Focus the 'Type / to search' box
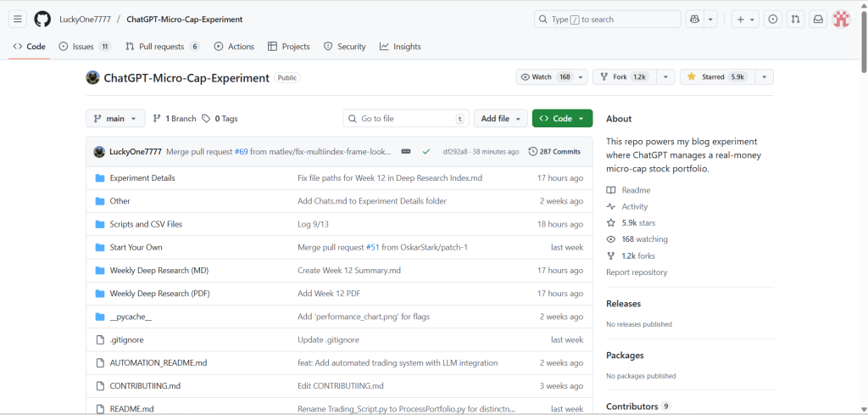This screenshot has width=868, height=415. [x=607, y=20]
